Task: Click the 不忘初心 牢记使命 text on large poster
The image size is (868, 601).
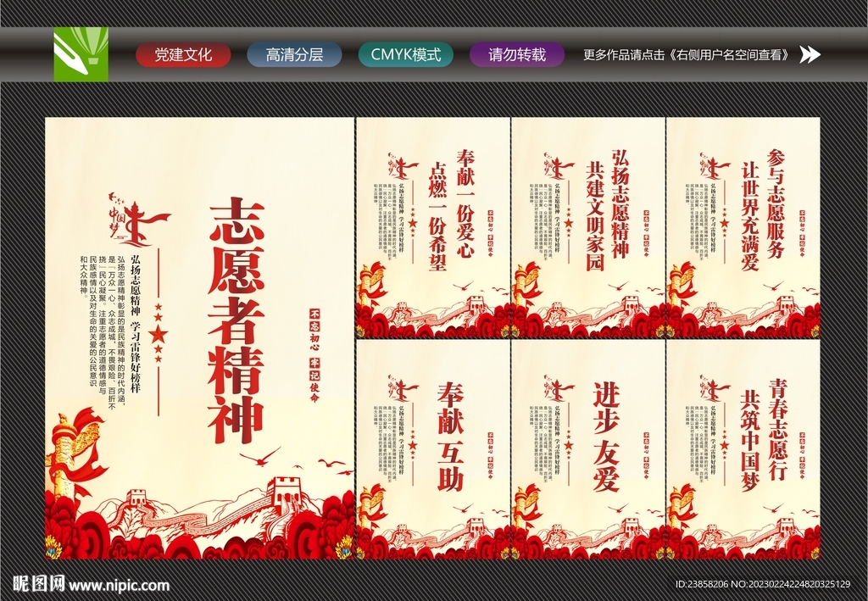Action: tap(314, 354)
